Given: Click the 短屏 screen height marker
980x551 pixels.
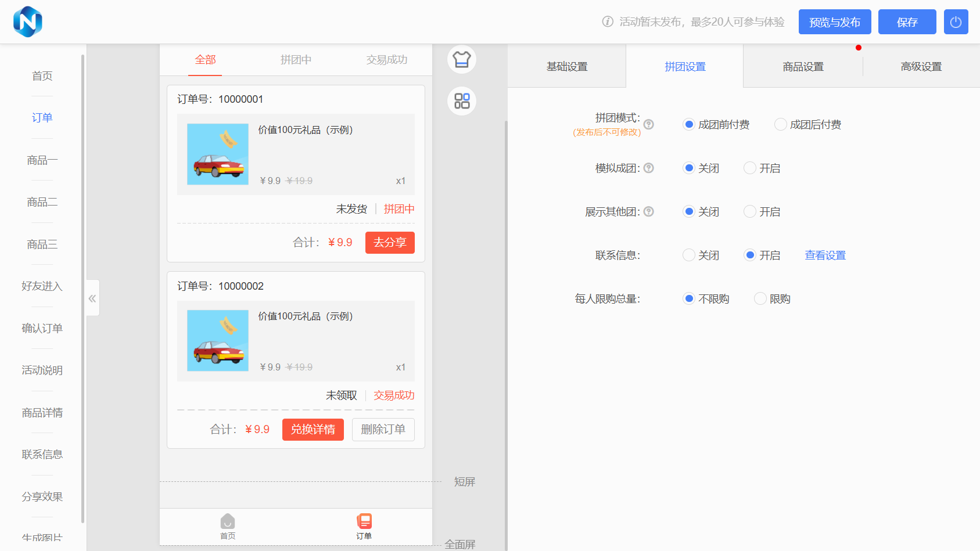Looking at the screenshot, I should 464,481.
